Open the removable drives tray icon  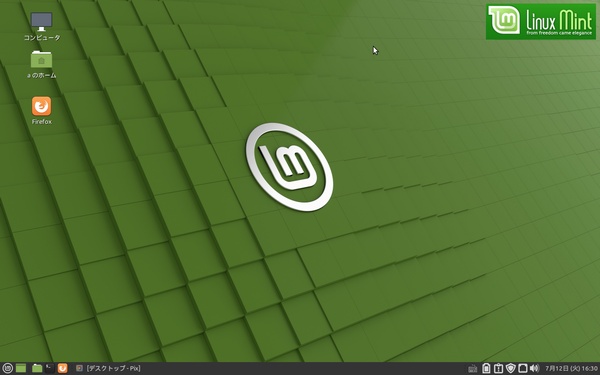(x=486, y=368)
